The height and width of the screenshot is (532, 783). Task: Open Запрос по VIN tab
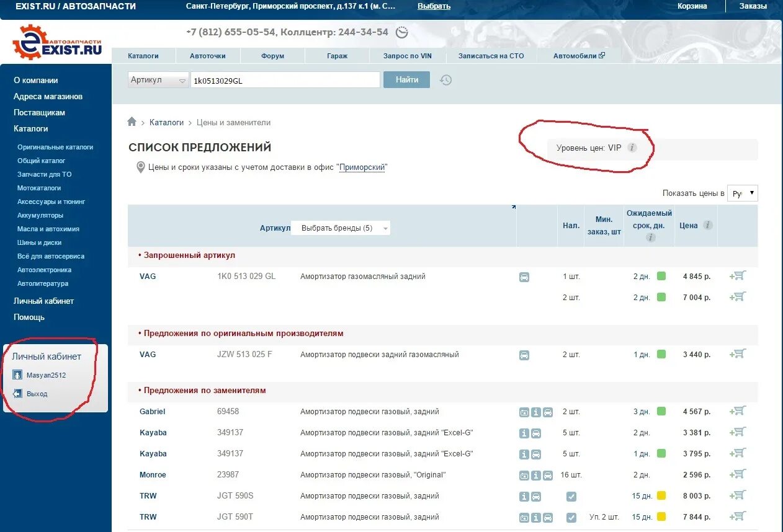408,56
